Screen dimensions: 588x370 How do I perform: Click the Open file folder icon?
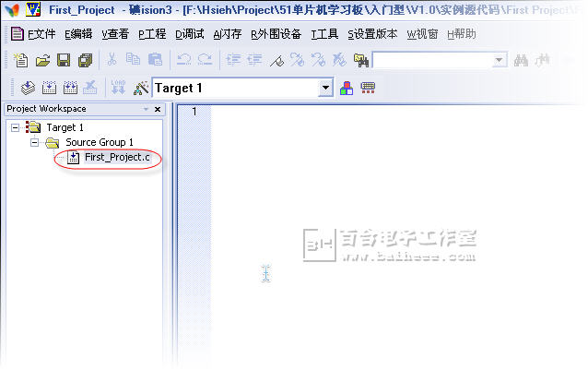[42, 60]
